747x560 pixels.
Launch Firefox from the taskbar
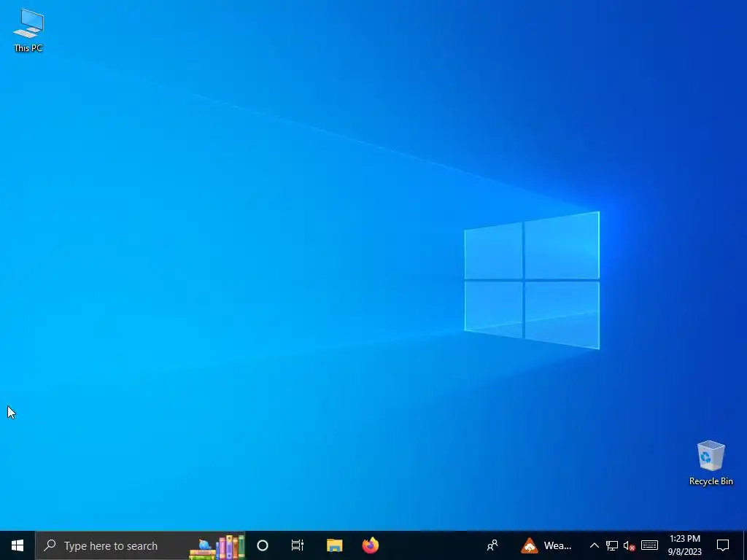point(370,545)
